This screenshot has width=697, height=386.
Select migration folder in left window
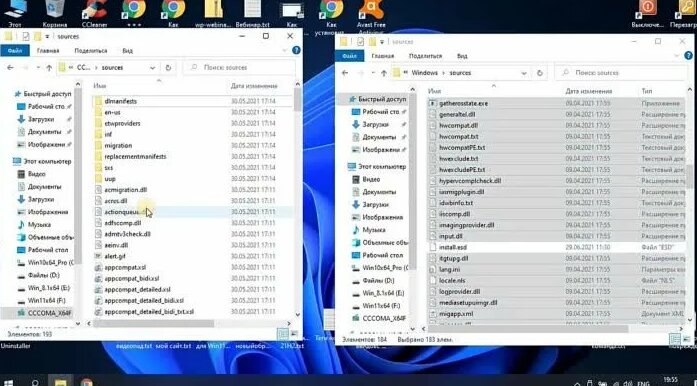113,145
